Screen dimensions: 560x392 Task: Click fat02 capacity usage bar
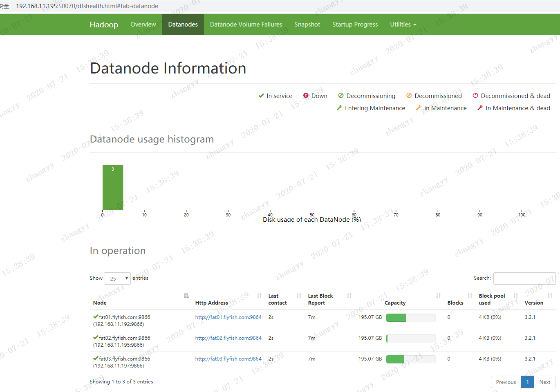(411, 339)
